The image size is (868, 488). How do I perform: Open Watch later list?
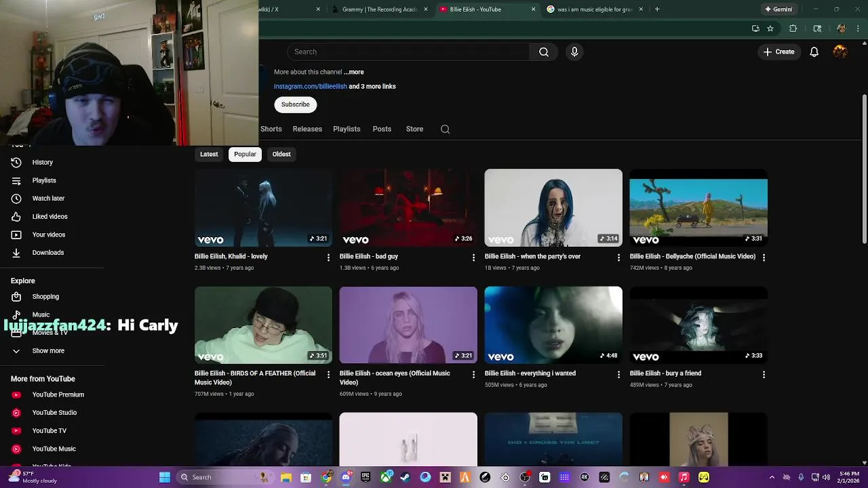48,199
